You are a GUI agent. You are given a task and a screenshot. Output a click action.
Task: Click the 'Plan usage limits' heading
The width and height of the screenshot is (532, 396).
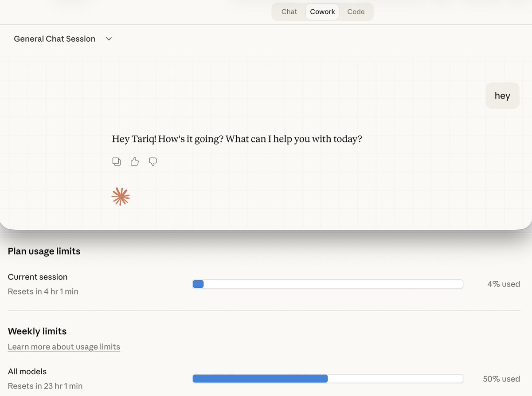[x=44, y=251]
